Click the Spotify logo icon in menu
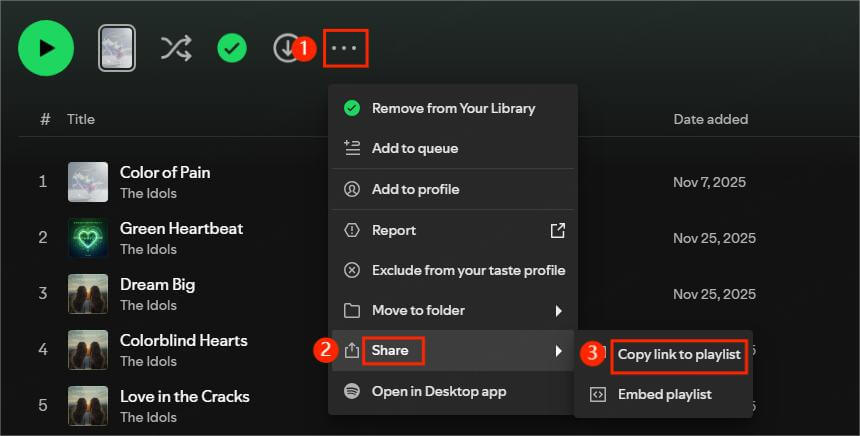The height and width of the screenshot is (436, 860). coord(352,391)
